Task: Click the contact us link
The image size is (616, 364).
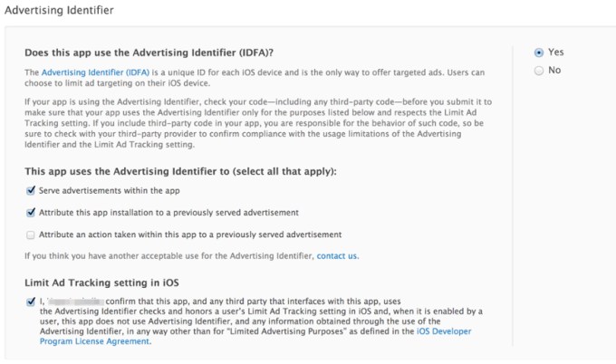Action: click(x=337, y=256)
